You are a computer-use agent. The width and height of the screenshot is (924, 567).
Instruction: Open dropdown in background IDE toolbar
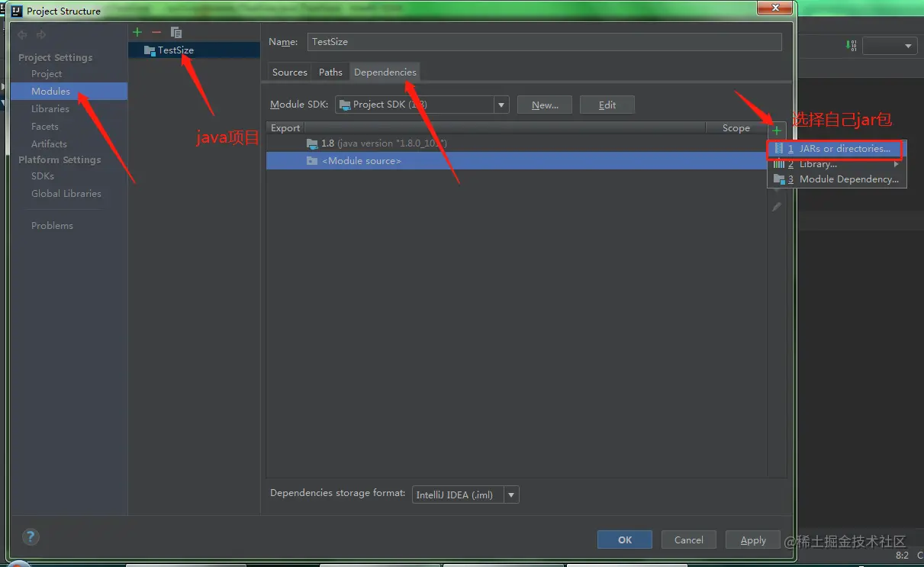coord(890,47)
